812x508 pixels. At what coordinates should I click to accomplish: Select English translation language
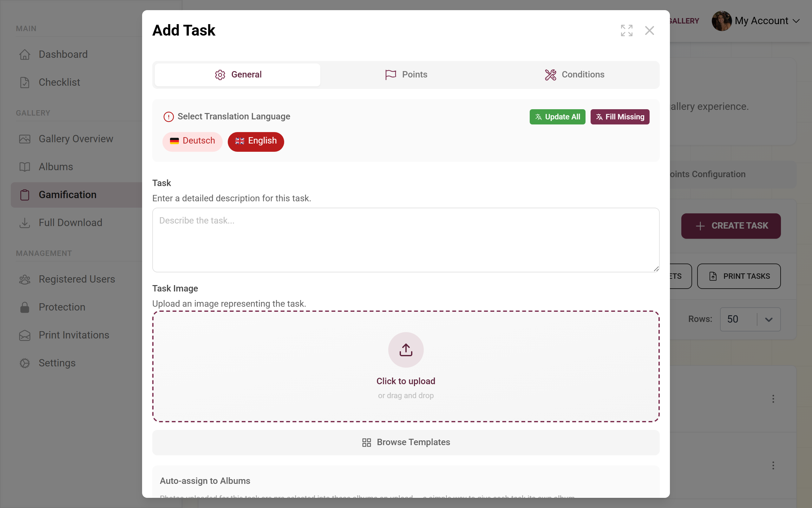[x=256, y=142]
